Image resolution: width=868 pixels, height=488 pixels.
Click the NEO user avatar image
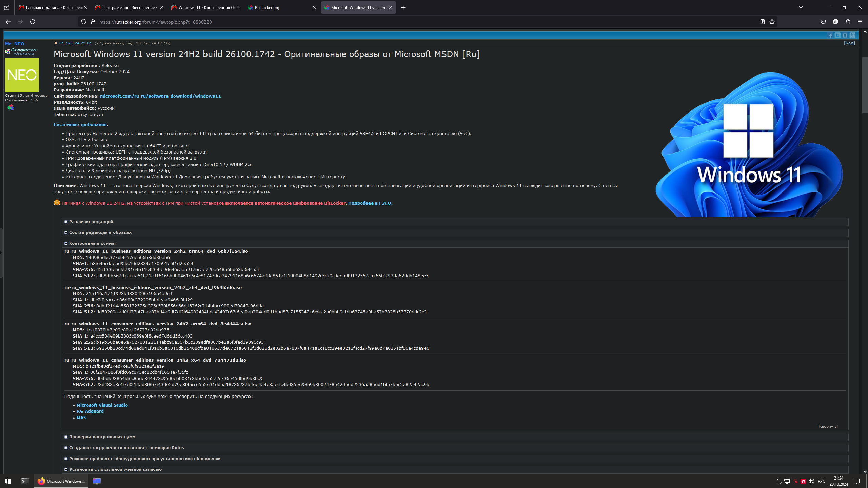(22, 75)
